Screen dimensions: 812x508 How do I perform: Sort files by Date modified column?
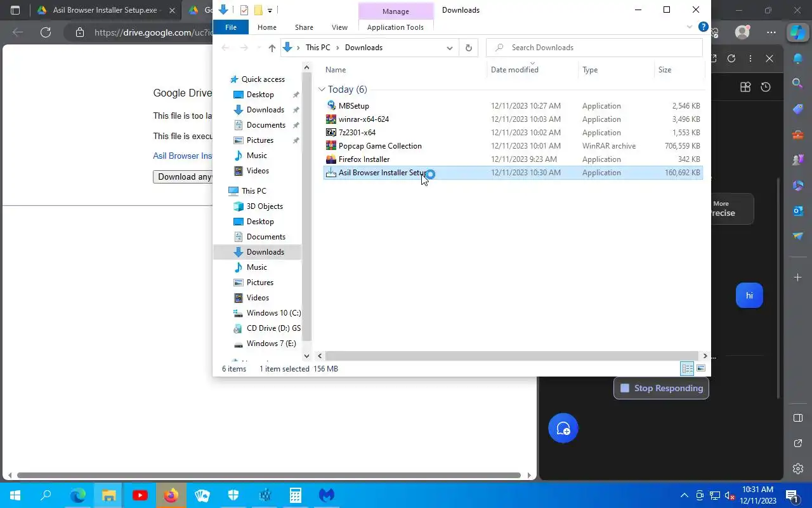(x=514, y=70)
